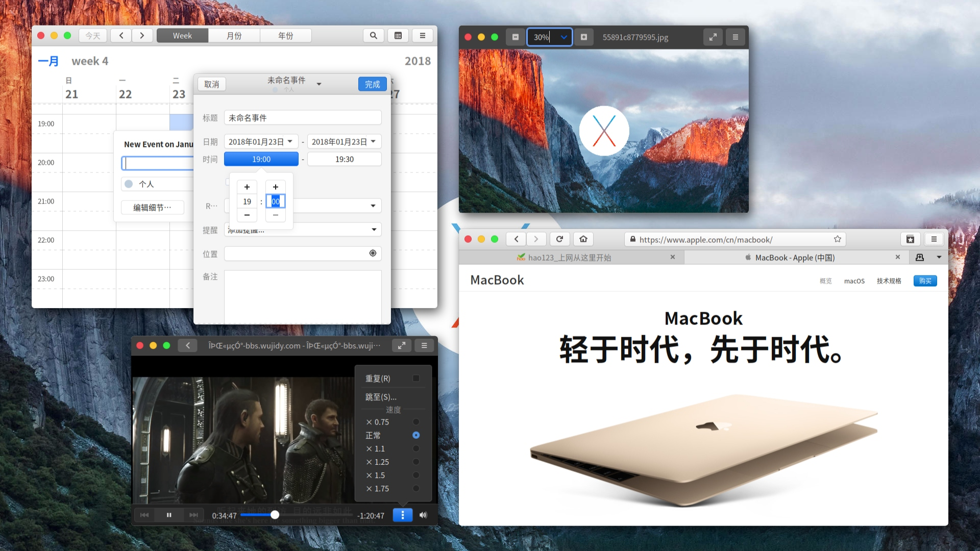The height and width of the screenshot is (551, 980).
Task: Pick location with the map pin icon
Action: tap(372, 253)
